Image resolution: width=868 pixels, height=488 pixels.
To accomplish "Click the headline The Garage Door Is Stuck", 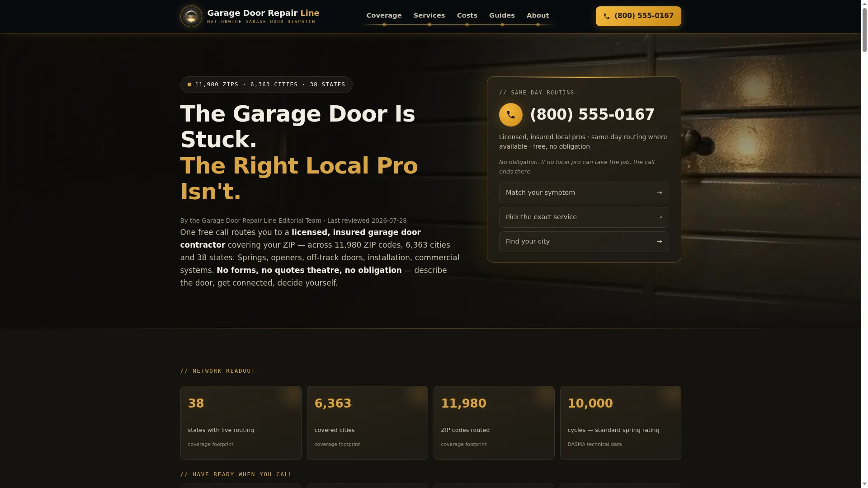I will coord(297,127).
